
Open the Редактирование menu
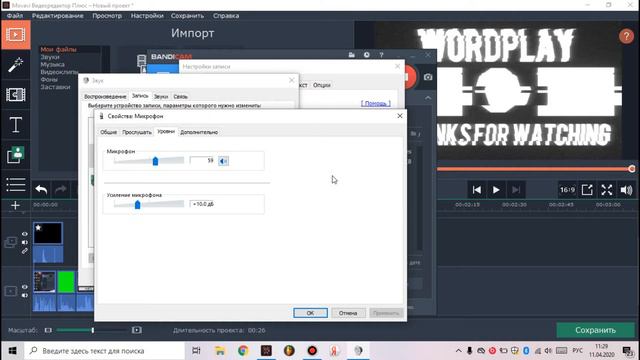pyautogui.click(x=58, y=16)
